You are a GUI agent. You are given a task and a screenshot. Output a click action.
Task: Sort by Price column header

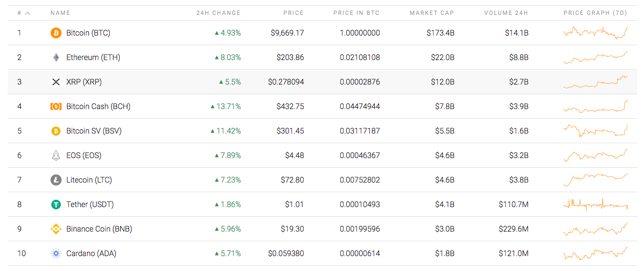coord(293,13)
